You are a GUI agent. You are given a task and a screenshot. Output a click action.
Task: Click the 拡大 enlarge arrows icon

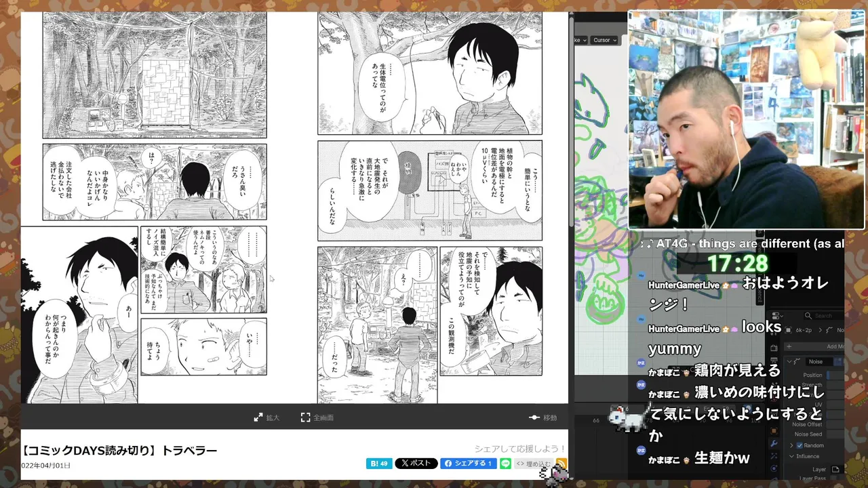coord(258,418)
